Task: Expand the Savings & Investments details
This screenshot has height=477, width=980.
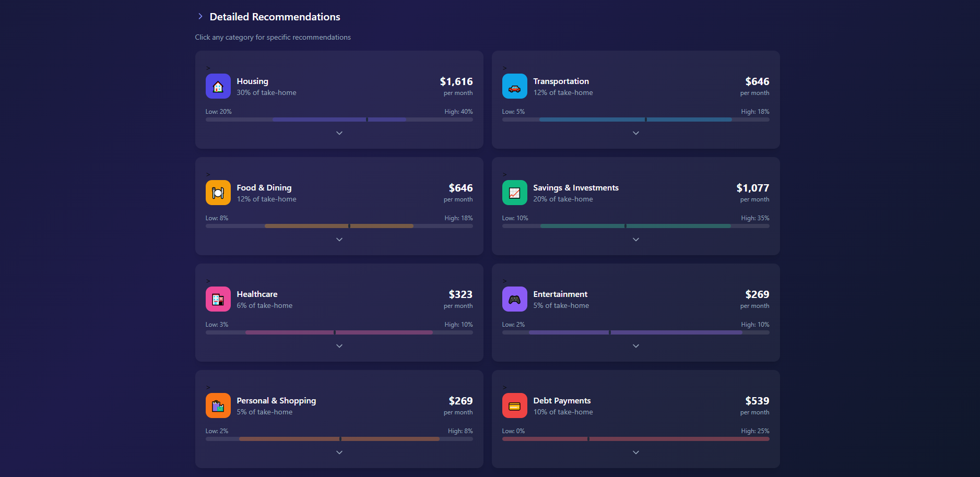Action: 635,240
